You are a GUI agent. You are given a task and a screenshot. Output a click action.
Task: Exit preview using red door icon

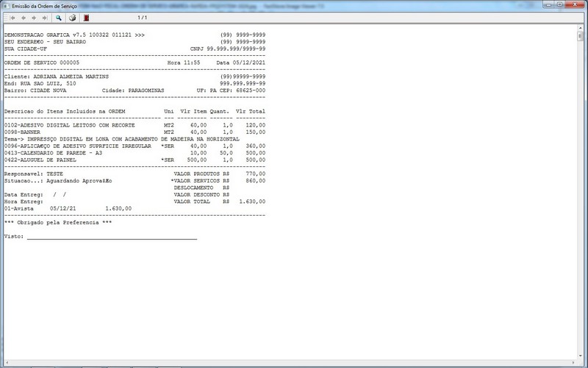click(86, 18)
